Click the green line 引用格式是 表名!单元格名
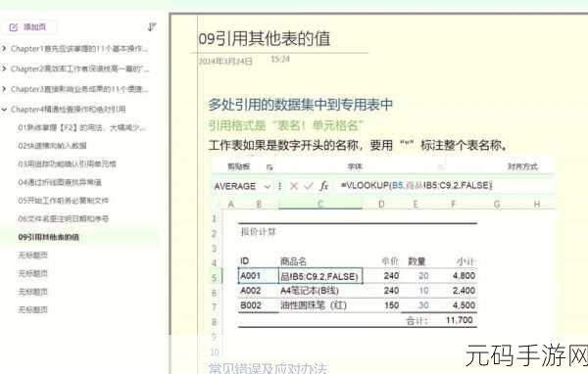The width and height of the screenshot is (588, 374). [286, 125]
